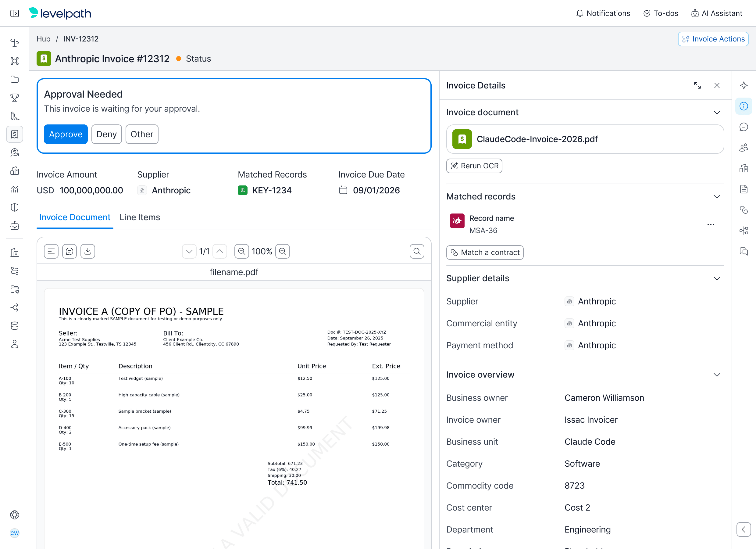The width and height of the screenshot is (756, 549).
Task: Open the CW user avatar
Action: click(14, 533)
